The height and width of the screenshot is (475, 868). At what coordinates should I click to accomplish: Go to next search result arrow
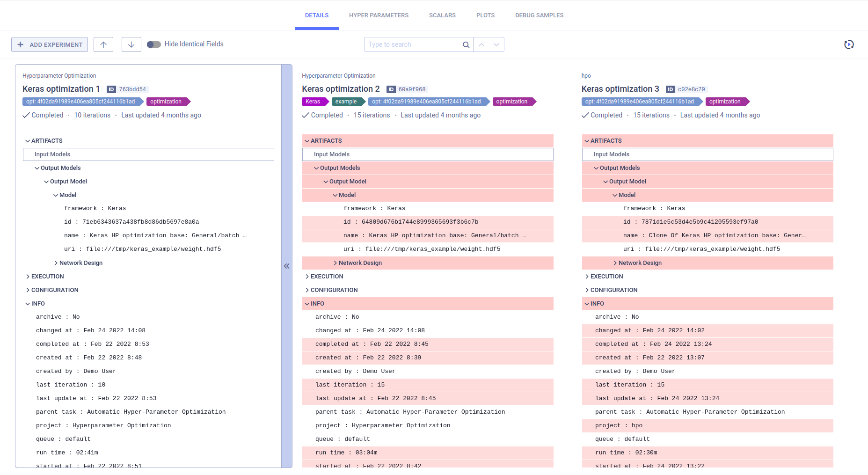496,44
